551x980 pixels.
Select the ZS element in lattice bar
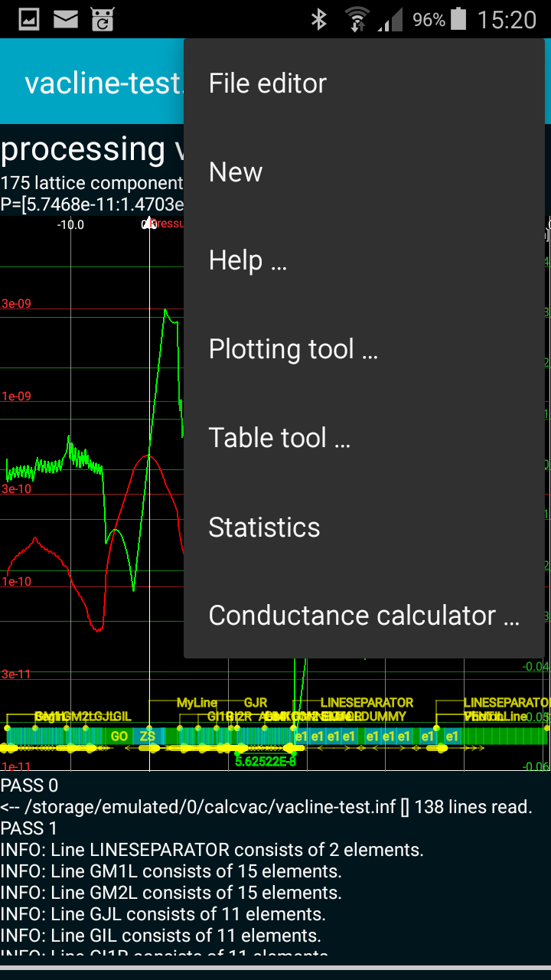(x=147, y=737)
